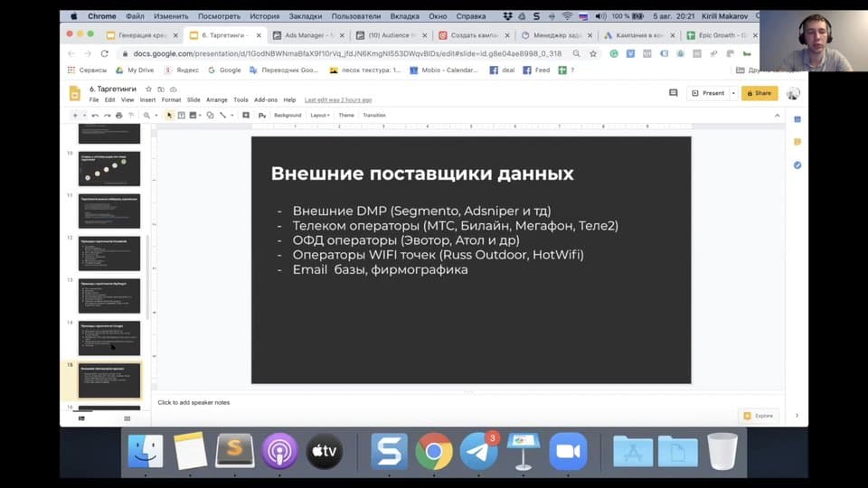The height and width of the screenshot is (488, 868).
Task: Hide the menus with the up chevron
Action: coord(778,115)
